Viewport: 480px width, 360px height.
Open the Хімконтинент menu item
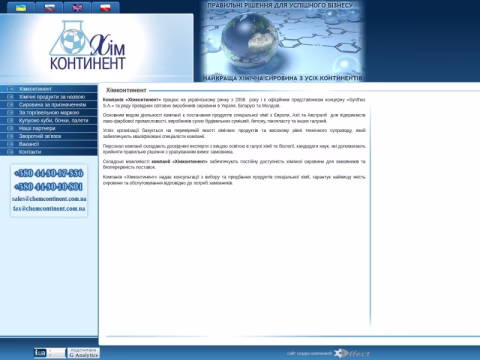[x=35, y=89]
